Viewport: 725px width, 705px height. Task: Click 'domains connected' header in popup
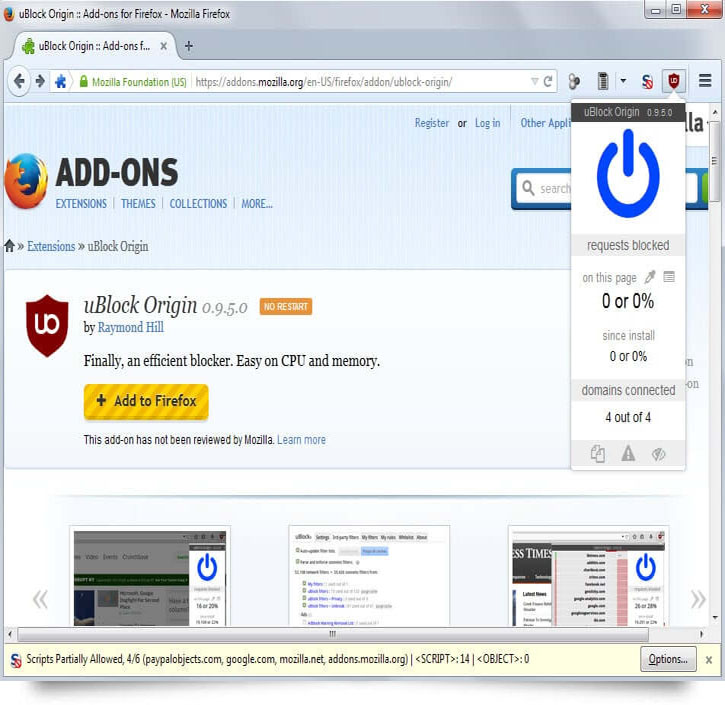point(628,390)
